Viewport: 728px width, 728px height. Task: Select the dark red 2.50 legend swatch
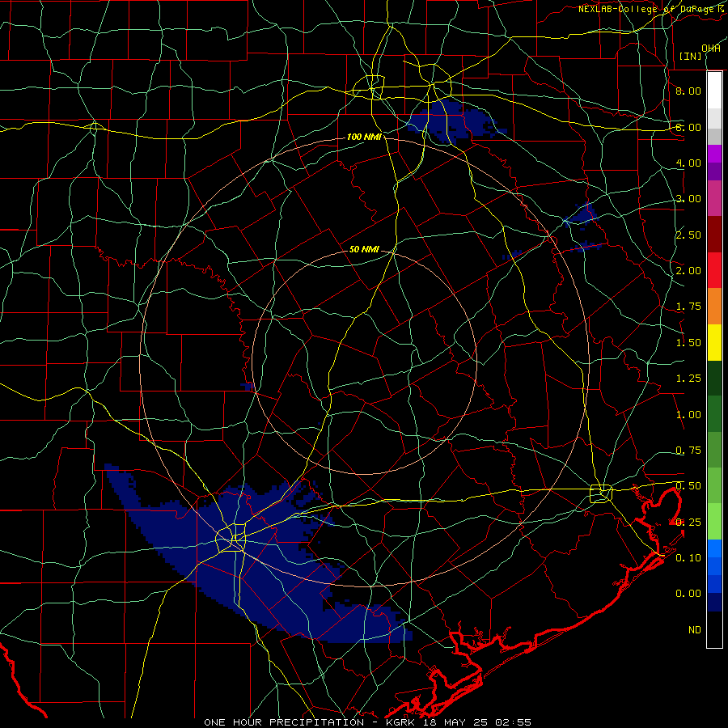tap(714, 235)
